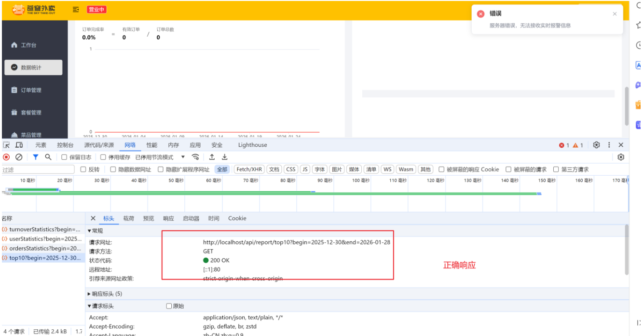Enable the 第三方请求 checkbox
This screenshot has height=336, width=644.
pyautogui.click(x=556, y=169)
